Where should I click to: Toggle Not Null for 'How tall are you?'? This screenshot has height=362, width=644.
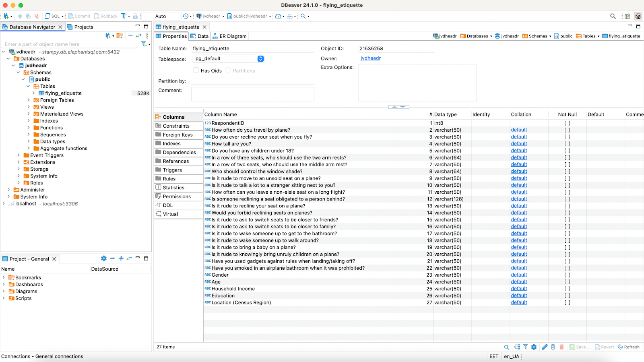[567, 144]
